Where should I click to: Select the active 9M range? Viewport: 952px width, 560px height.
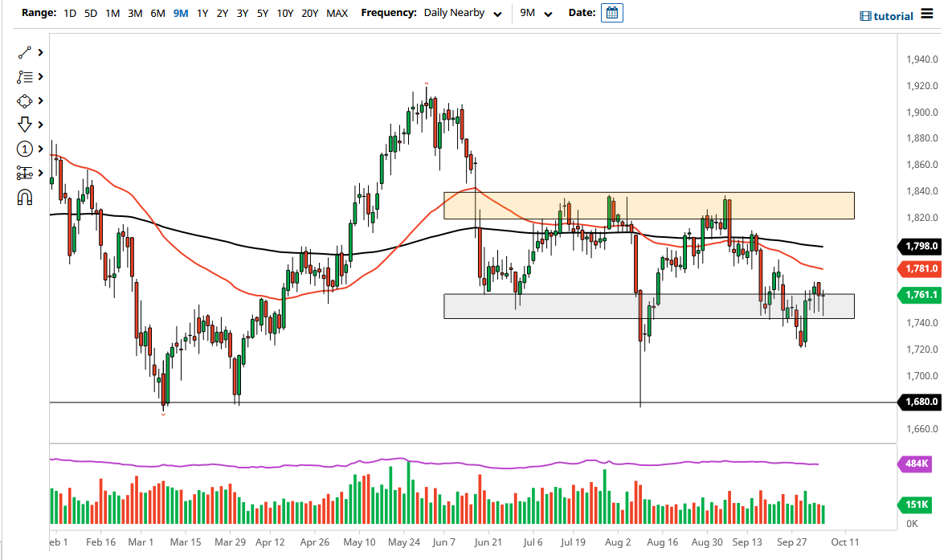(x=180, y=13)
